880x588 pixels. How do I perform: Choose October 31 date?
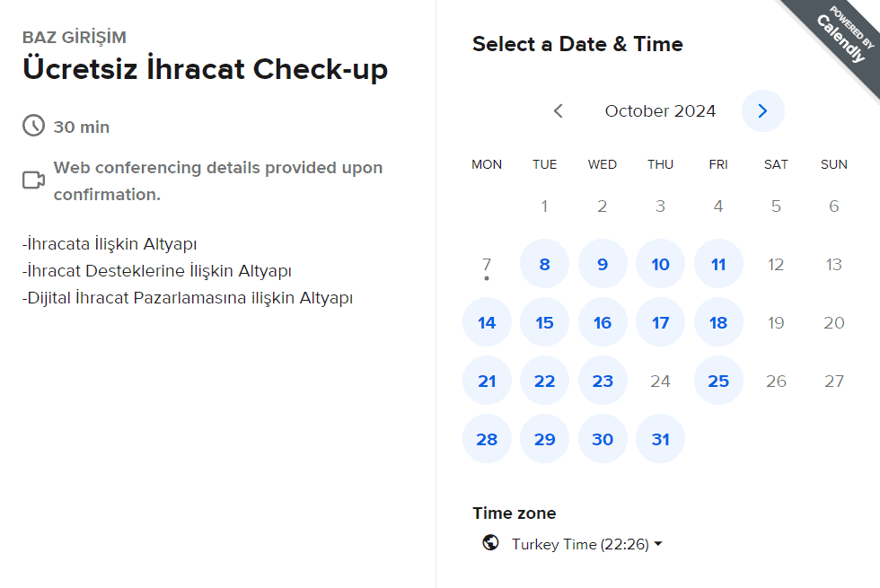tap(660, 439)
